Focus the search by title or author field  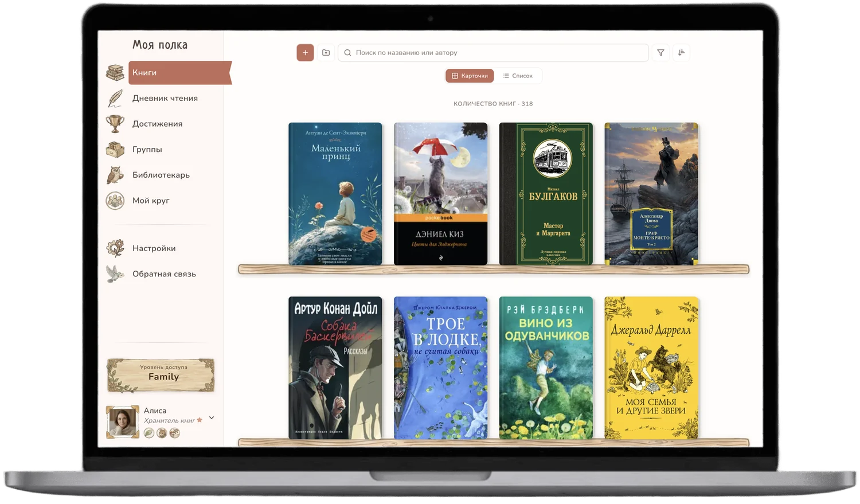tap(493, 53)
